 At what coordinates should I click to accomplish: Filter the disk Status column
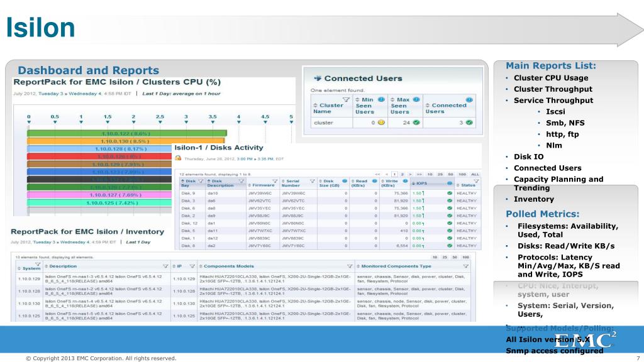click(476, 181)
